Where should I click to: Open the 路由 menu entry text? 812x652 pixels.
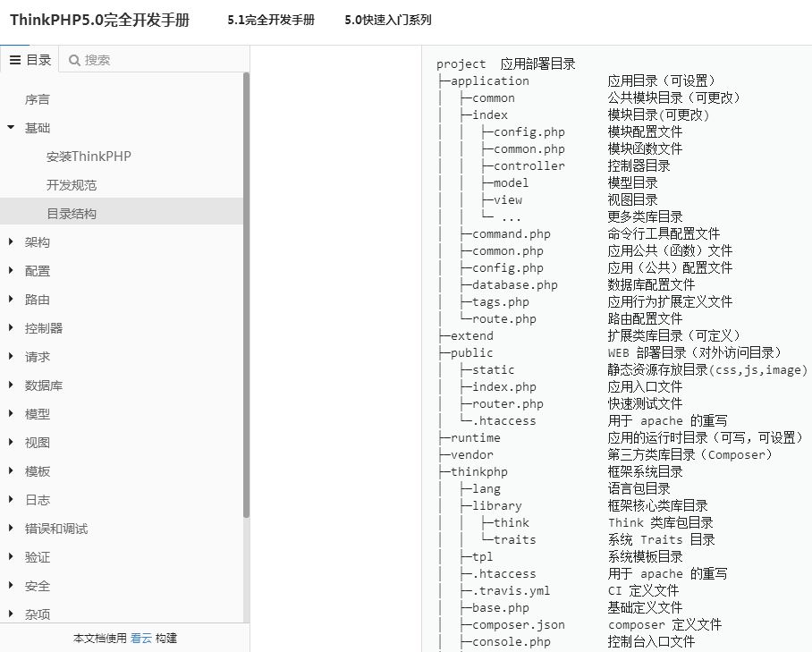click(x=38, y=300)
